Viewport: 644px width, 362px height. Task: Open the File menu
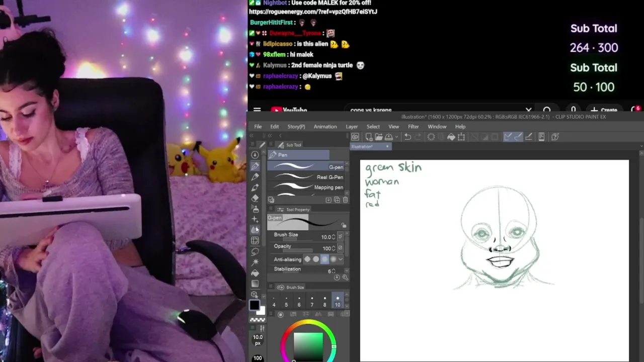click(258, 127)
